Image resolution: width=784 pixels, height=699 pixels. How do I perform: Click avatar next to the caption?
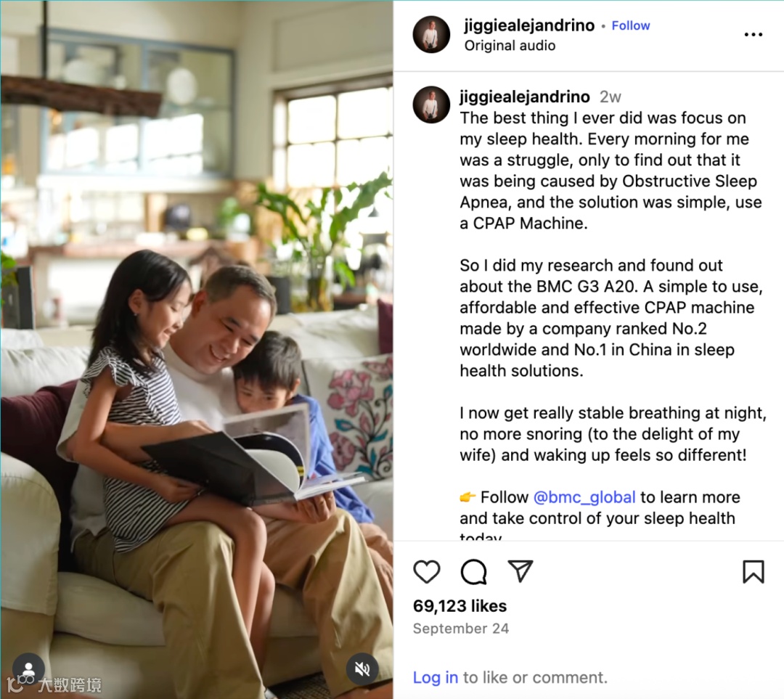[x=431, y=105]
